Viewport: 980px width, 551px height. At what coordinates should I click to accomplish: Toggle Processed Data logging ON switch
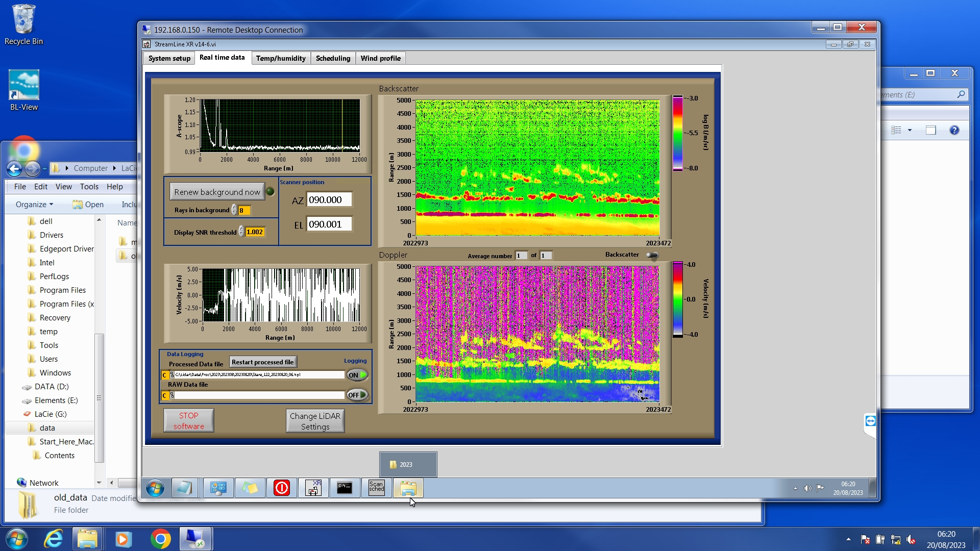click(357, 375)
